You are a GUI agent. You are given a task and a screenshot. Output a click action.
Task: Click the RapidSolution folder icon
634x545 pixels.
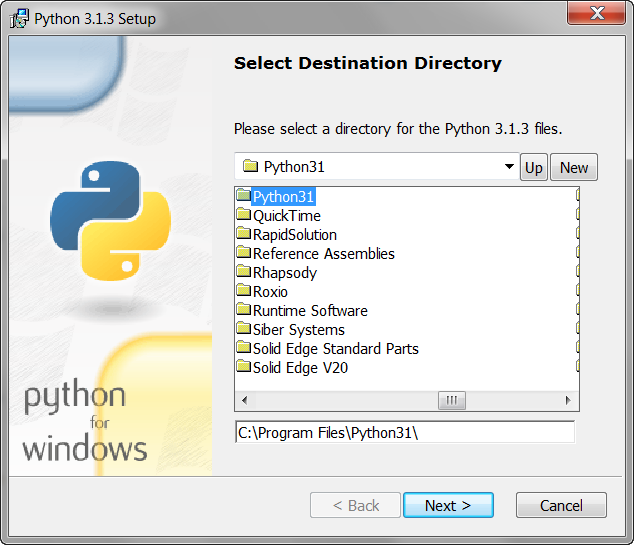coord(243,234)
